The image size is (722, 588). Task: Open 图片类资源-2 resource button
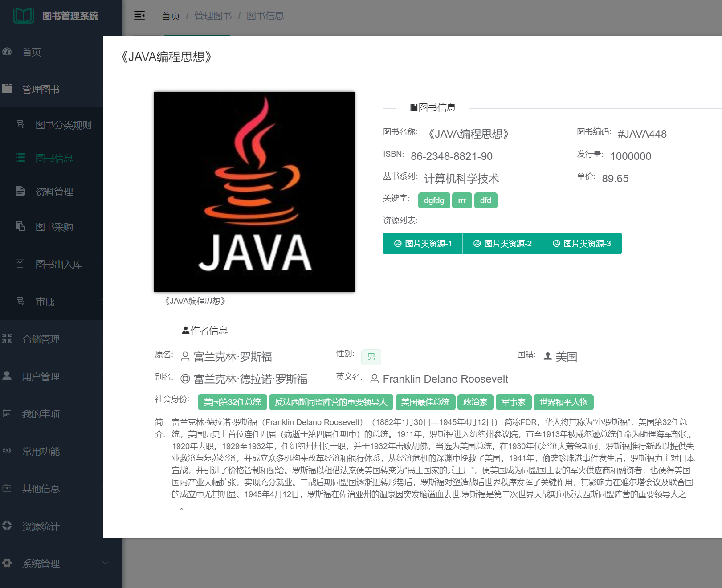click(x=502, y=243)
